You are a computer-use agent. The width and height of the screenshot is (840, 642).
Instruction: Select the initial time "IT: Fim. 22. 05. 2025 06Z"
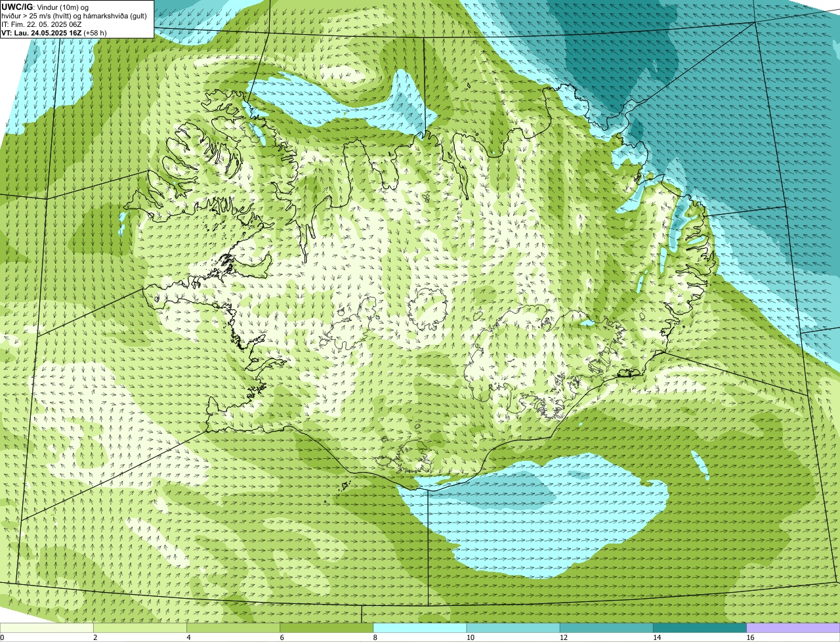[41, 24]
